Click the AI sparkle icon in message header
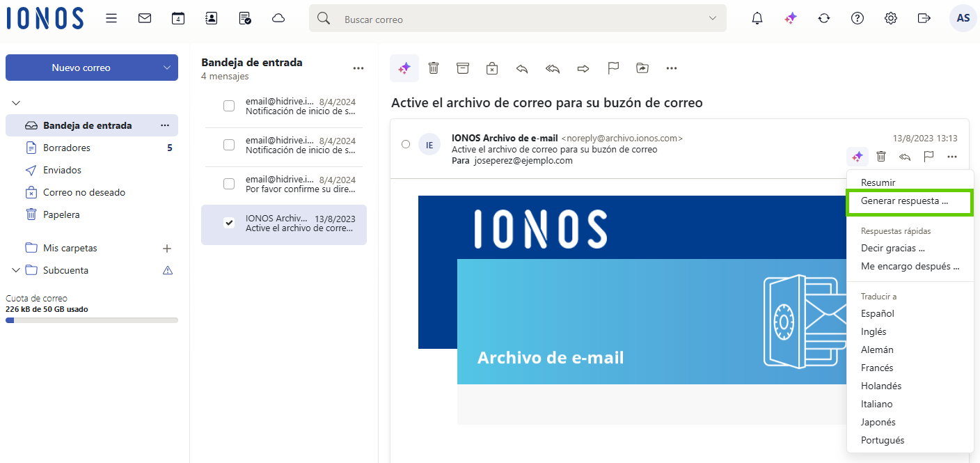The width and height of the screenshot is (980, 463). click(x=857, y=157)
